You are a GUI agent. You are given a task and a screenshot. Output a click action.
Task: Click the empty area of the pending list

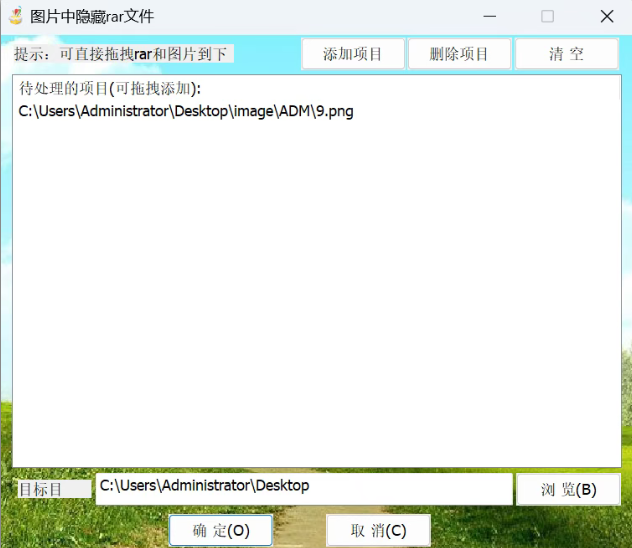316,300
